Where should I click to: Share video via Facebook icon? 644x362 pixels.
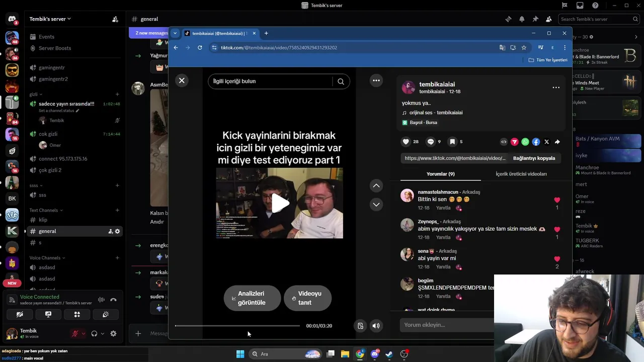(x=536, y=142)
